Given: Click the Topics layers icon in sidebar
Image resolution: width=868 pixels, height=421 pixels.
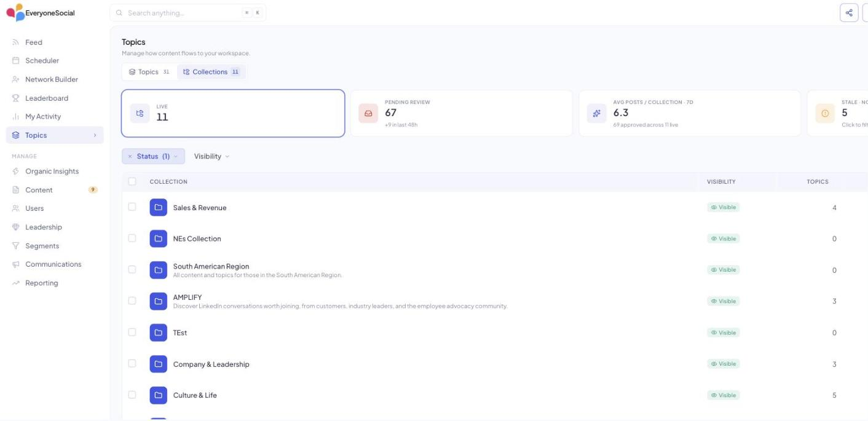Looking at the screenshot, I should [x=16, y=135].
